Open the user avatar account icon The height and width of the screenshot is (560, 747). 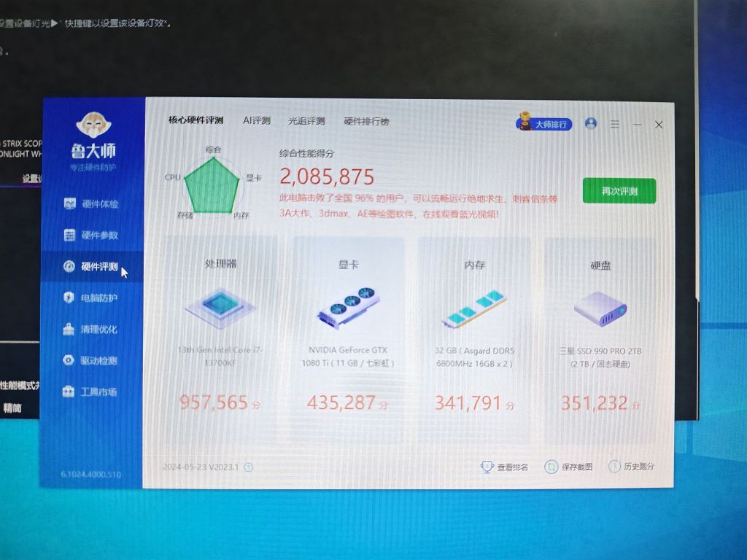(591, 123)
